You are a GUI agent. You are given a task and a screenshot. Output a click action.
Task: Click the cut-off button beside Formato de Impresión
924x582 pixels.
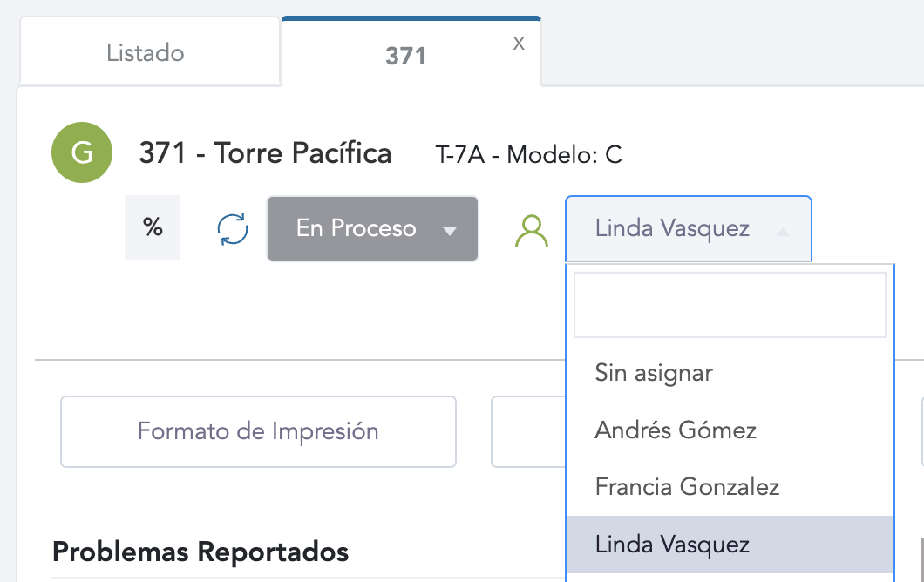pyautogui.click(x=528, y=431)
